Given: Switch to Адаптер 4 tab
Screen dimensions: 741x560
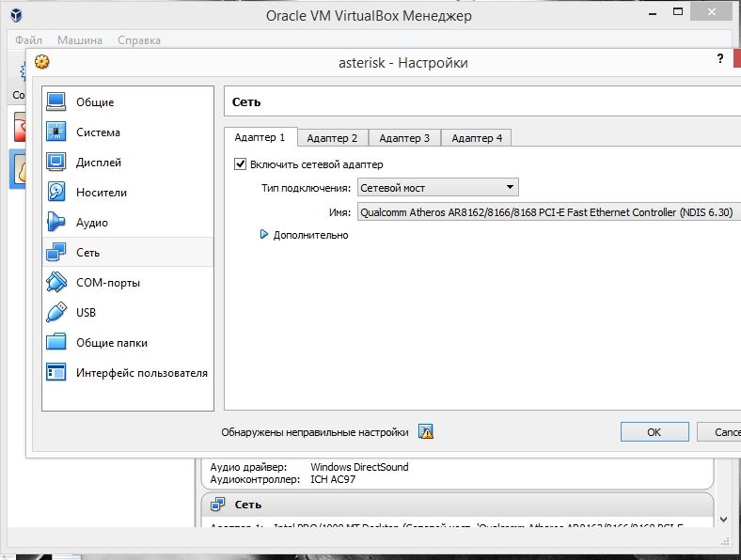Looking at the screenshot, I should pos(477,138).
